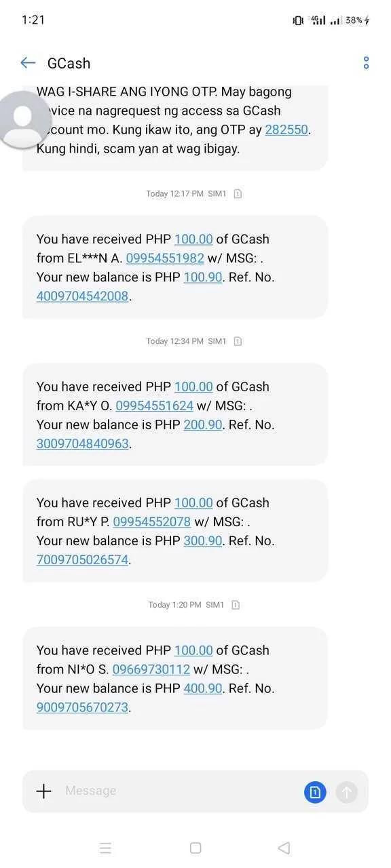This screenshot has width=391, height=868.
Task: Tap reference number link 4009704542008
Action: (x=82, y=296)
